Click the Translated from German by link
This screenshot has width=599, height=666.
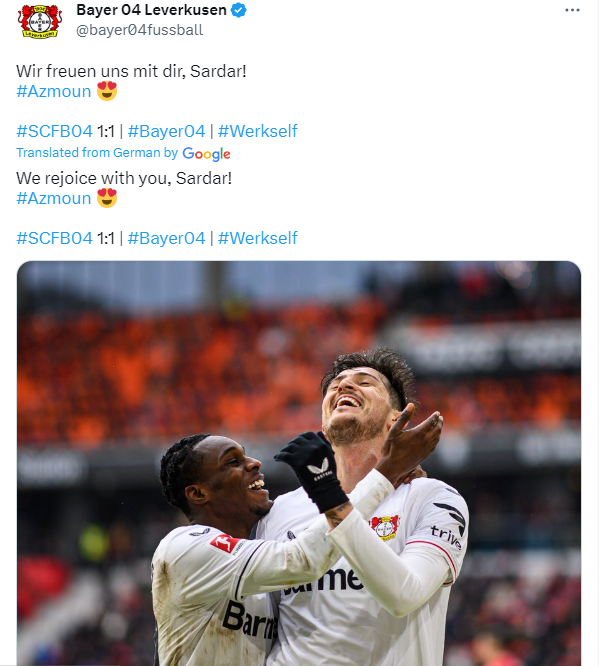(x=97, y=152)
